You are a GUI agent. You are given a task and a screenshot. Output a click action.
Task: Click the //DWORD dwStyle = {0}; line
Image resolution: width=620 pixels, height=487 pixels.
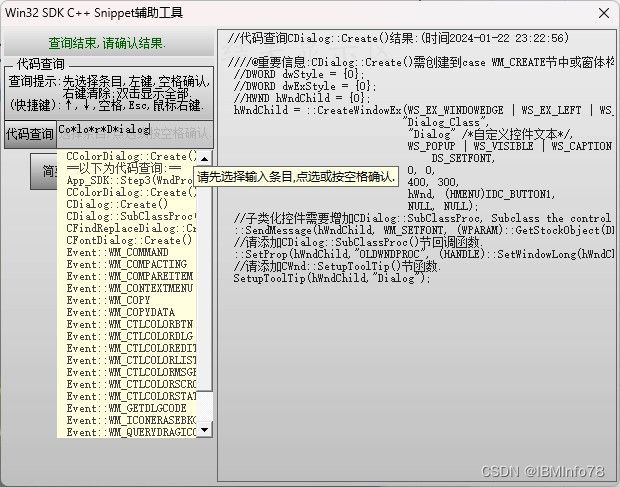click(x=299, y=74)
